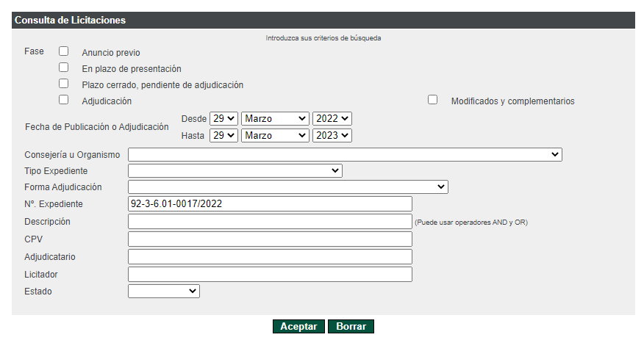Expand the Consejería u Organismo dropdown

tap(345, 155)
